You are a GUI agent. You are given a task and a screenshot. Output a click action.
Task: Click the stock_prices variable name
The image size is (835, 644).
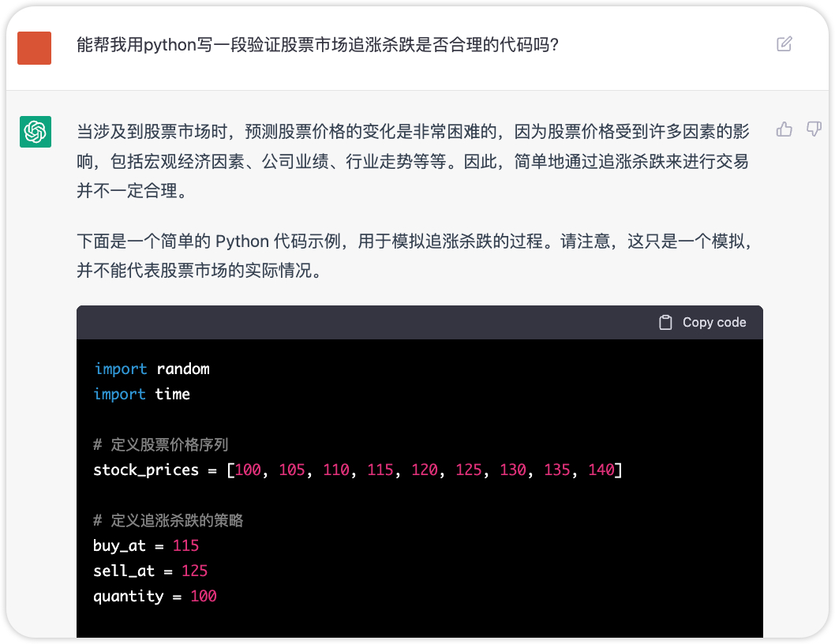(x=146, y=470)
